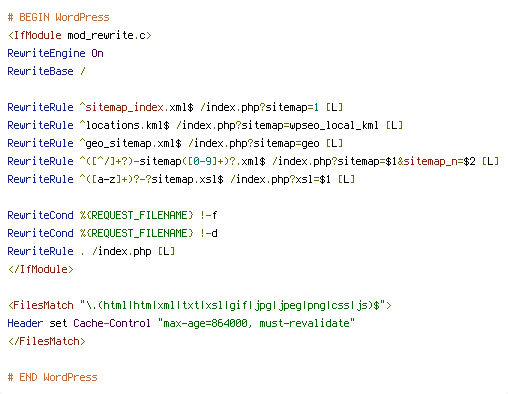Click the locations.kml rewrite rule
Viewport: 508px width, 394px height.
[x=205, y=125]
